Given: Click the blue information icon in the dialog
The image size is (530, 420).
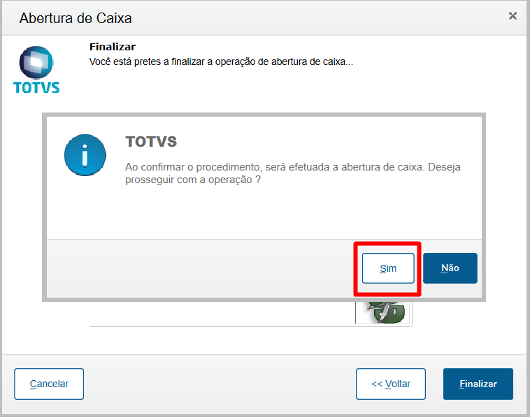Looking at the screenshot, I should [x=85, y=154].
